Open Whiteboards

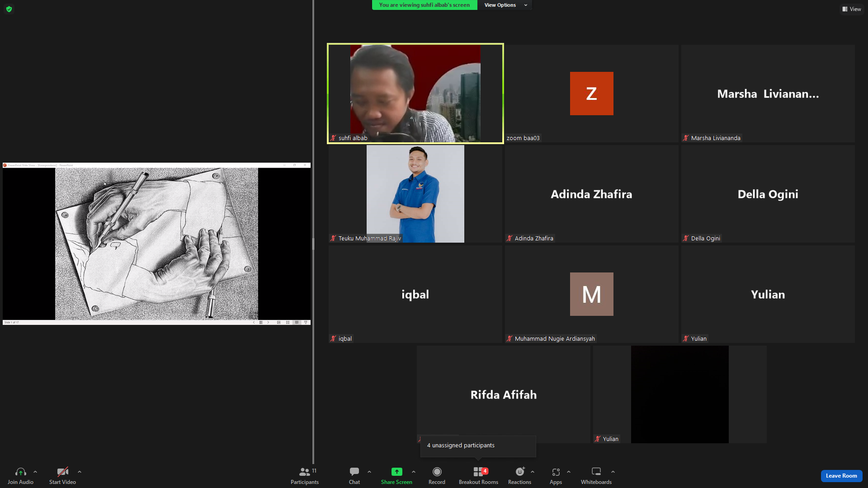[x=596, y=476]
